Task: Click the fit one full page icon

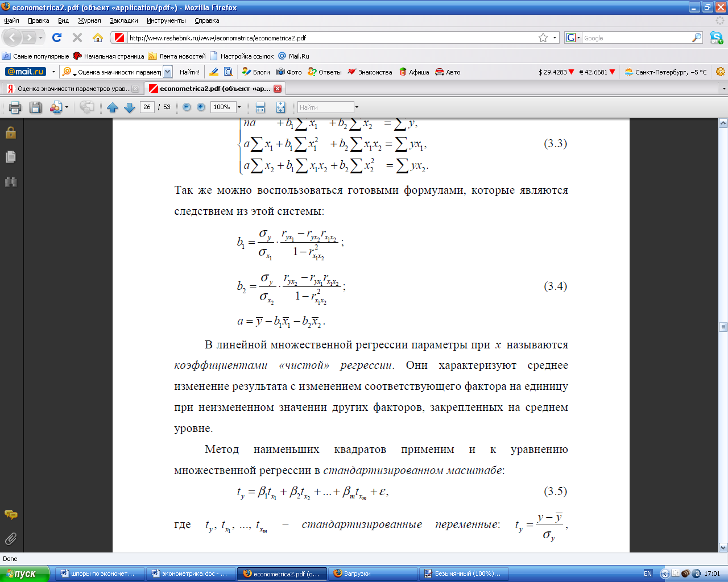Action: (280, 107)
